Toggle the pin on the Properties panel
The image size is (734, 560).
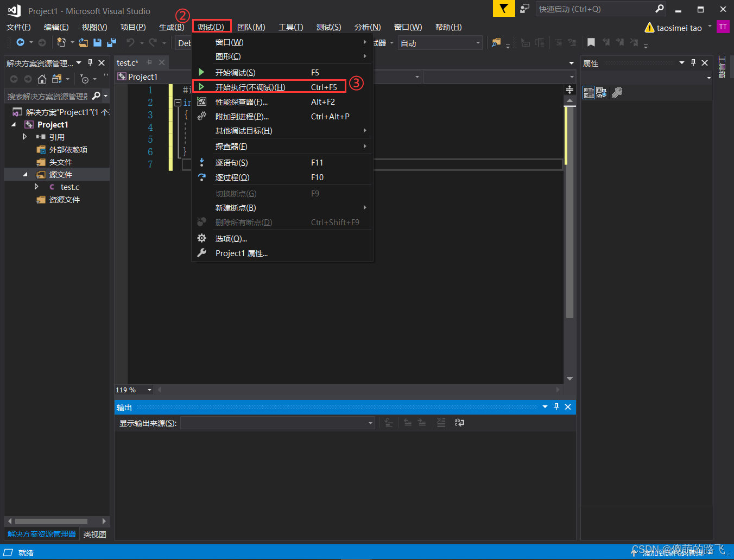tap(693, 63)
